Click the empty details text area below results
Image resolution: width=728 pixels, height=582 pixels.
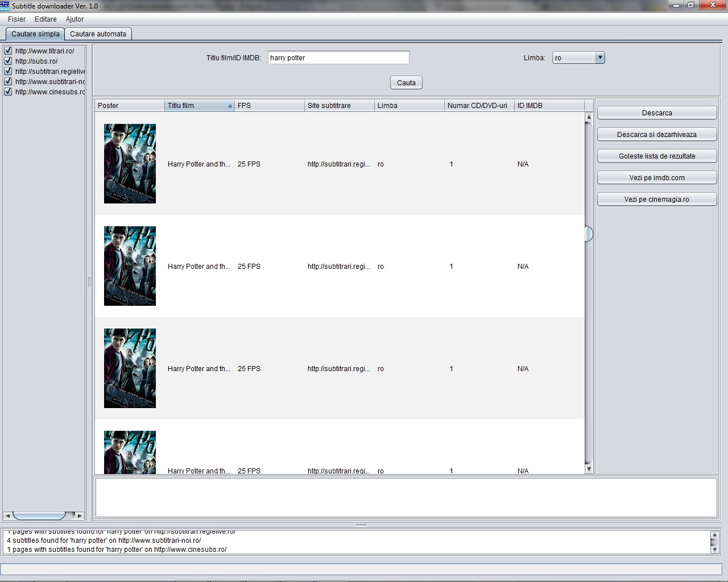(x=406, y=498)
